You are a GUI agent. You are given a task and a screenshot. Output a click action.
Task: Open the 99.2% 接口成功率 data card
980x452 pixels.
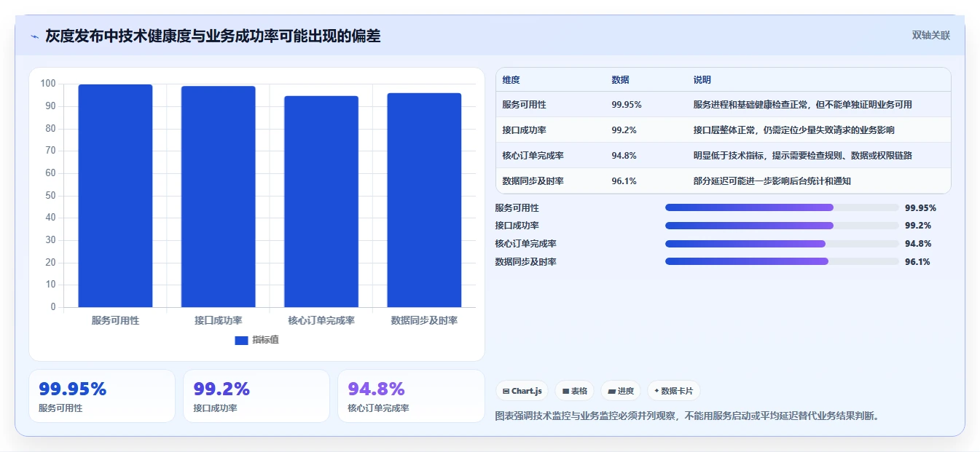click(x=256, y=396)
